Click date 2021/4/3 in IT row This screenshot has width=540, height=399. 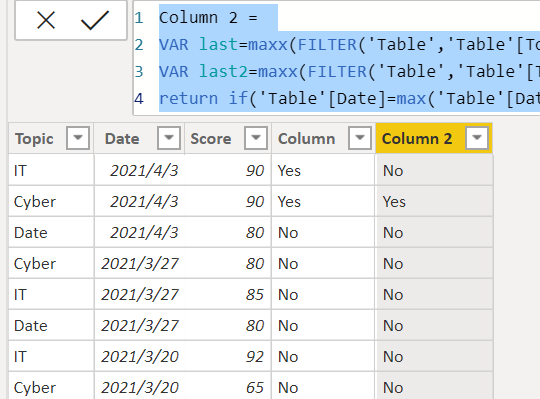[x=144, y=171]
